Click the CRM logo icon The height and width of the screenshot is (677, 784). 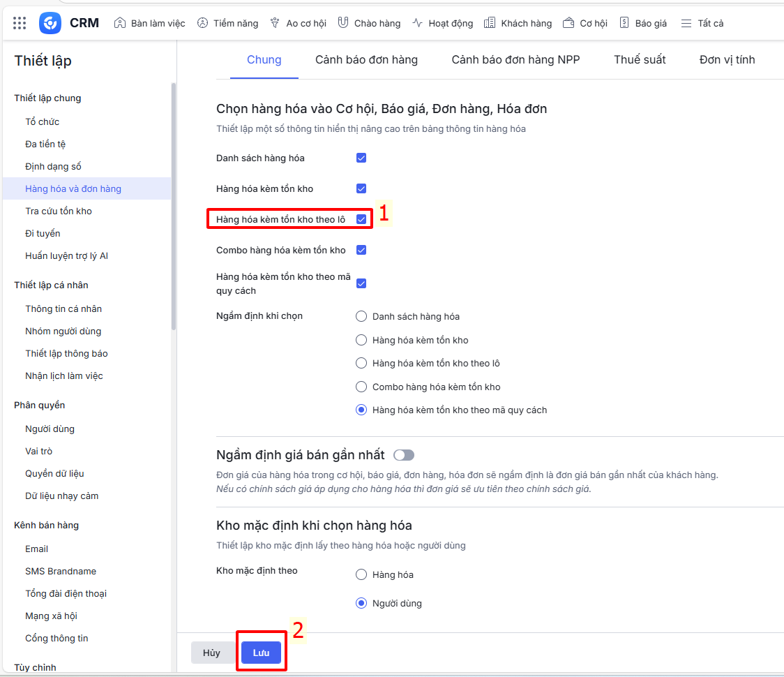[x=50, y=23]
